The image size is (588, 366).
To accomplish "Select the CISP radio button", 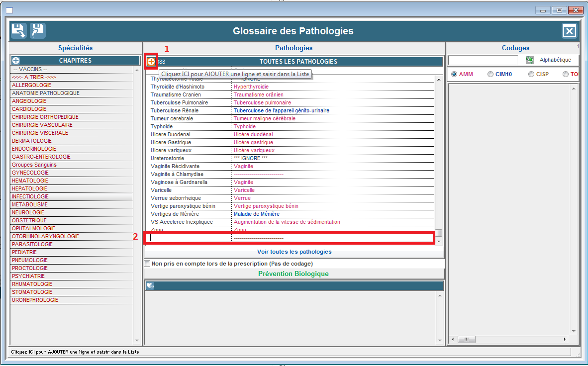I will tap(531, 74).
